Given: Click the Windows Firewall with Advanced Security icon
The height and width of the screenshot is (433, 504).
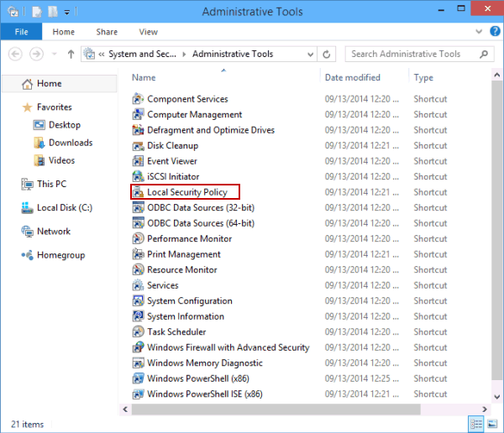Looking at the screenshot, I should point(139,347).
